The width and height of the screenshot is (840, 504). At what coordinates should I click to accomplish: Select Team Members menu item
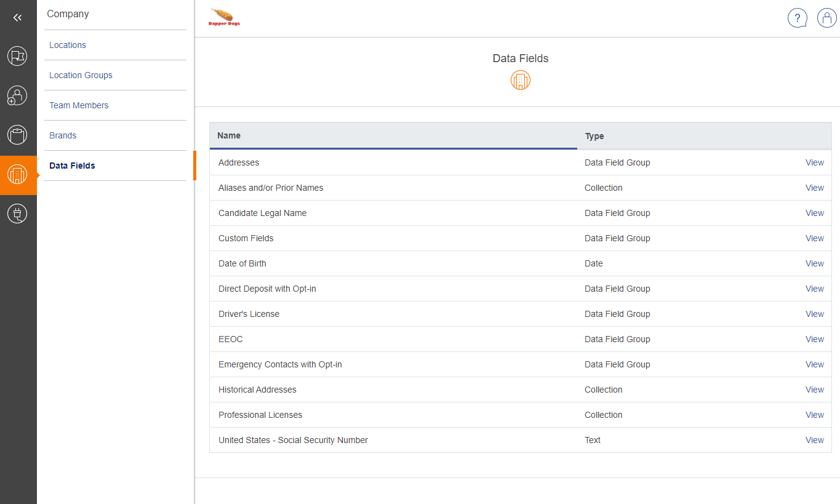(x=79, y=105)
